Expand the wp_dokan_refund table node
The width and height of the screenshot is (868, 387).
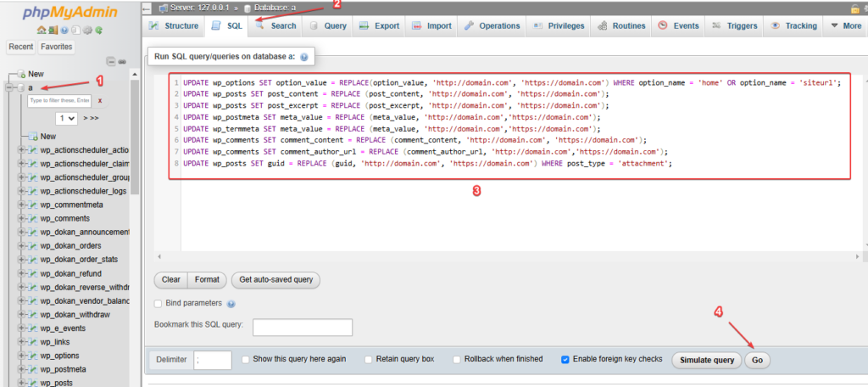[x=21, y=273]
